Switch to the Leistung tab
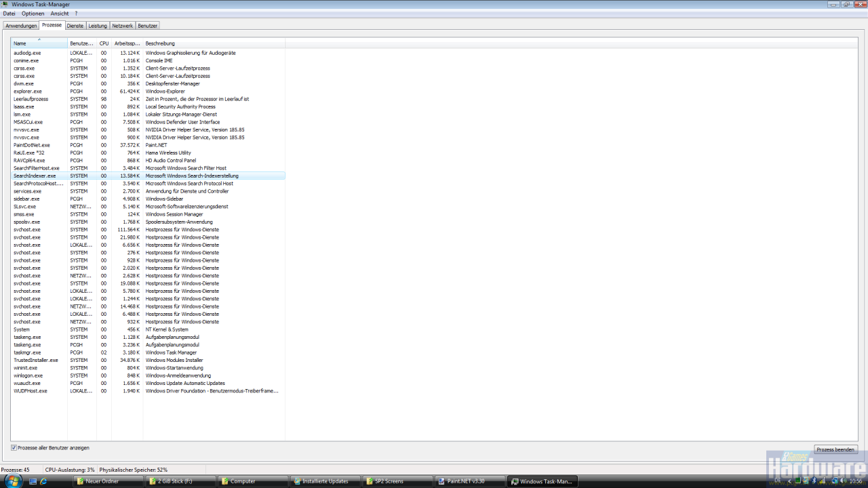868x488 pixels. [x=98, y=26]
